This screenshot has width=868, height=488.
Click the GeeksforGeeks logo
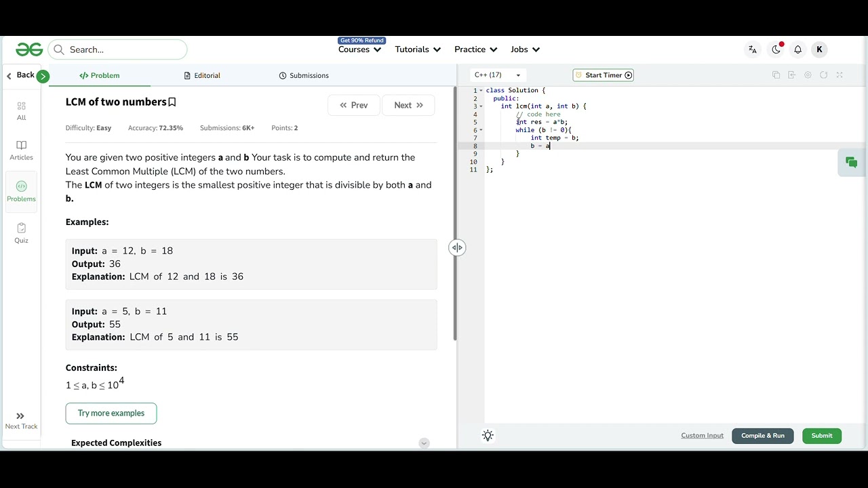[x=29, y=49]
